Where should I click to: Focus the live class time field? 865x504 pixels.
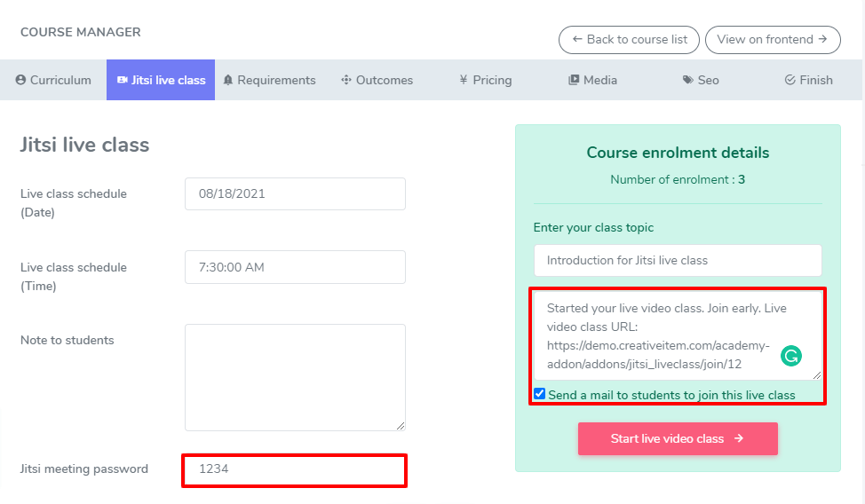coord(295,267)
